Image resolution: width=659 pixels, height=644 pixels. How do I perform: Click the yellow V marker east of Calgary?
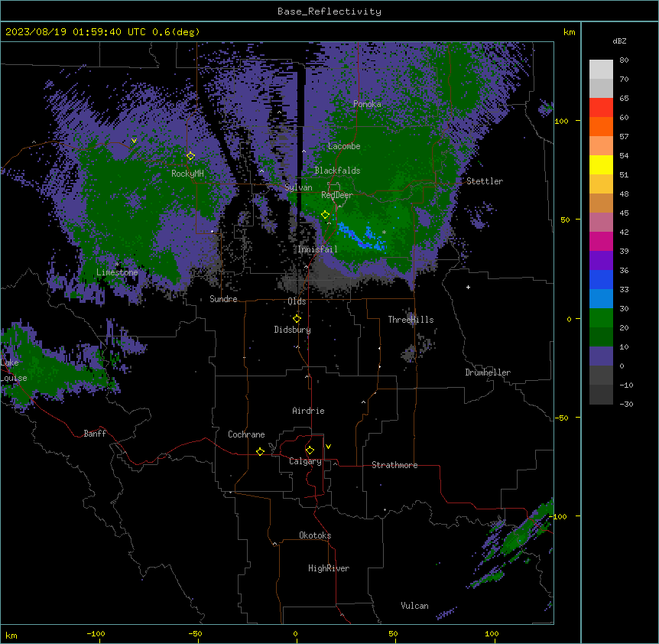click(x=328, y=447)
